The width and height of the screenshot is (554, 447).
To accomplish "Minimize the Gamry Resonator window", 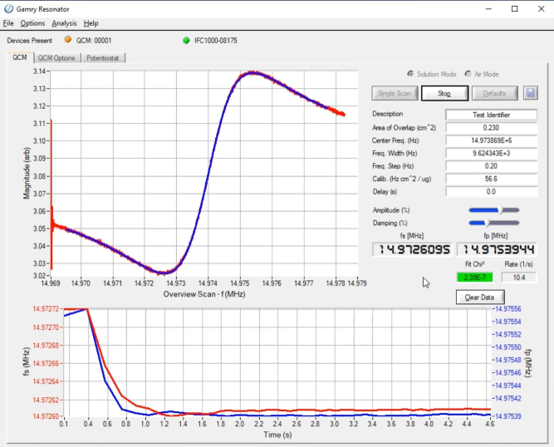I will pos(489,9).
